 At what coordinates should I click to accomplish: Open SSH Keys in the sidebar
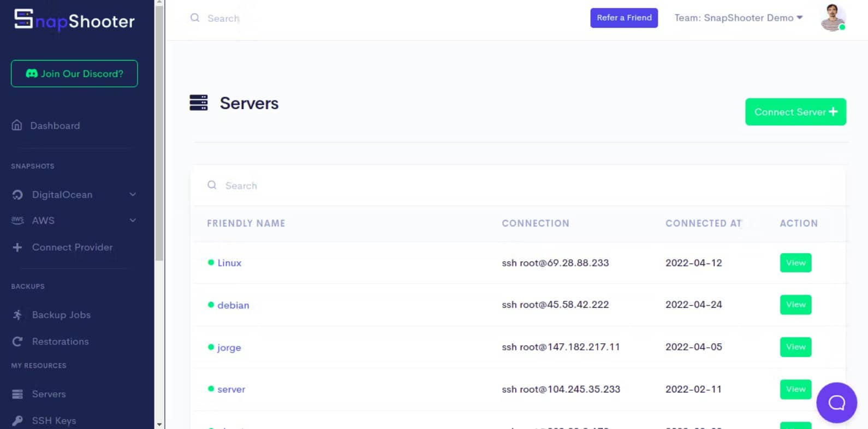point(54,421)
